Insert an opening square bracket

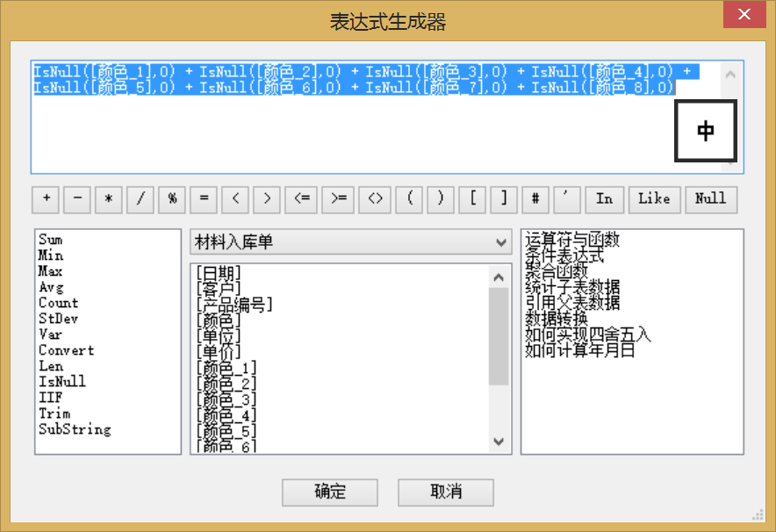472,200
